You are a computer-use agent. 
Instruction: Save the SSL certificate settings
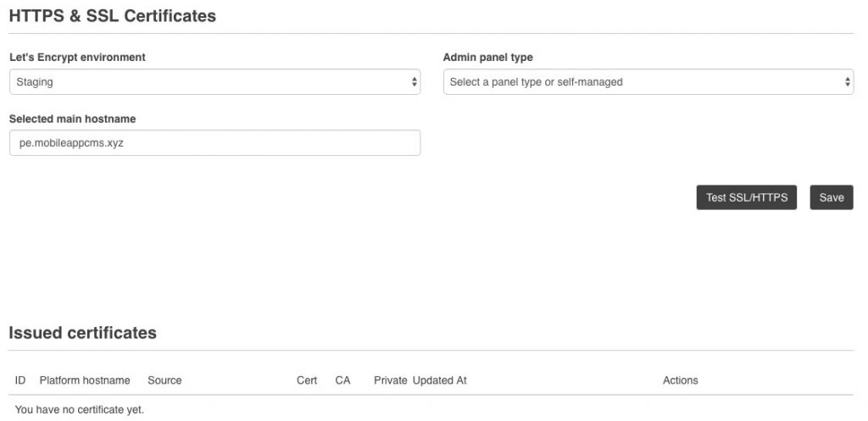tap(831, 197)
